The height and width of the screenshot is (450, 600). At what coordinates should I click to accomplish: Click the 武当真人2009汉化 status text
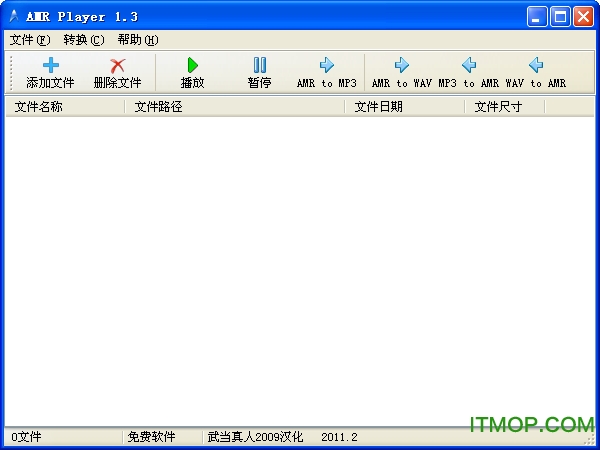(255, 437)
